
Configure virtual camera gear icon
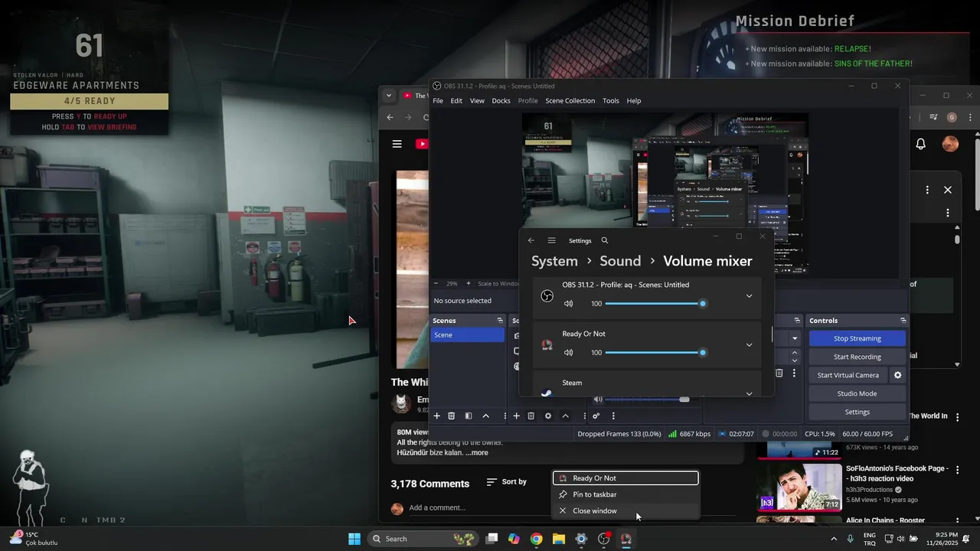coord(898,375)
